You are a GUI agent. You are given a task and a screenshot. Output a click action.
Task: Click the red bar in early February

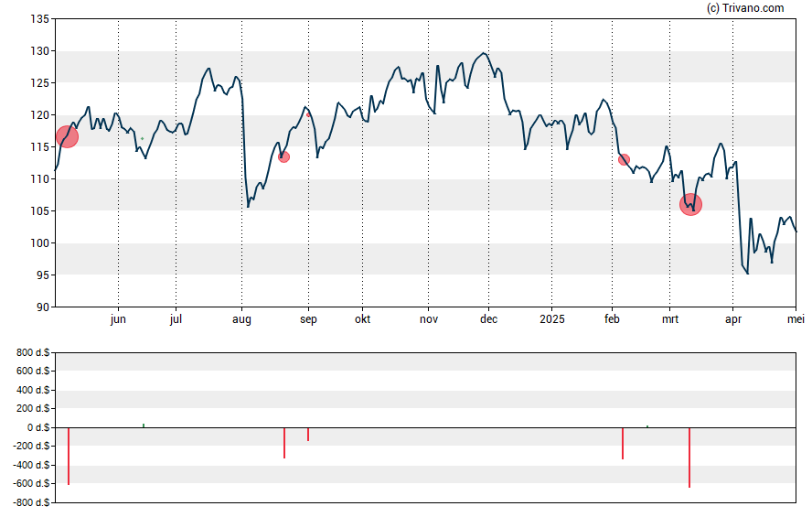[623, 444]
